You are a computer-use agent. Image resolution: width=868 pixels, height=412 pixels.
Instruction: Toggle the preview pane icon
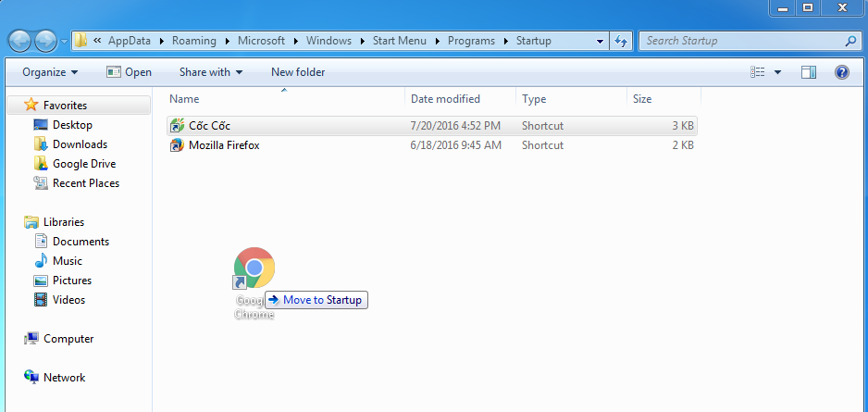(809, 72)
